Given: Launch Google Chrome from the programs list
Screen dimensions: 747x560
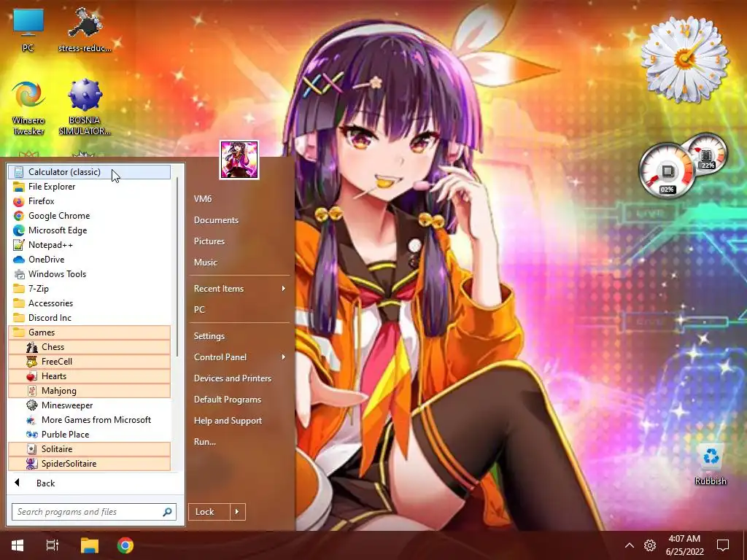Looking at the screenshot, I should (x=89, y=216).
